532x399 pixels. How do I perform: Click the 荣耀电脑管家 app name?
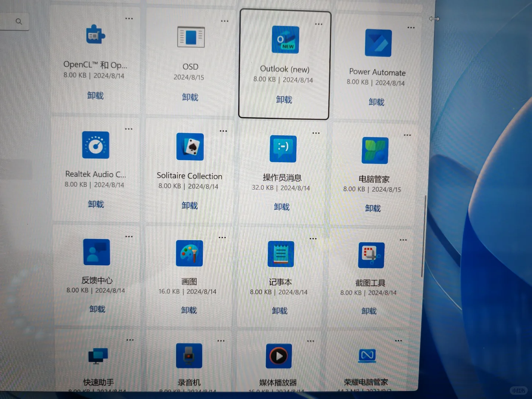pyautogui.click(x=366, y=382)
